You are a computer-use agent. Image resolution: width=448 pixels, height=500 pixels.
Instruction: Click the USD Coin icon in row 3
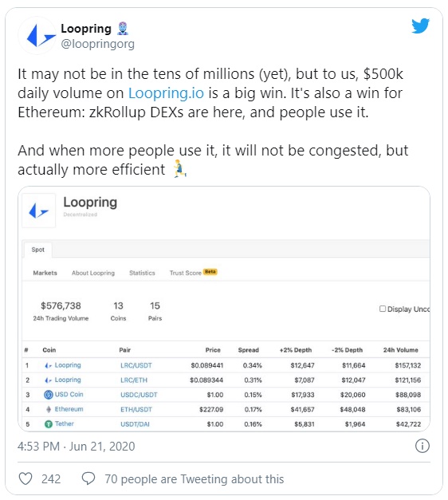[x=48, y=395]
